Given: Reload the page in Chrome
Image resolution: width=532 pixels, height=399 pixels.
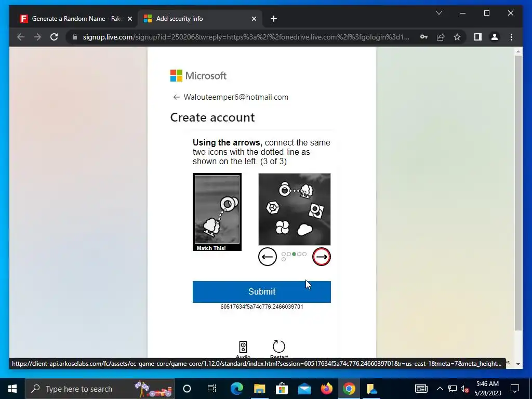Looking at the screenshot, I should click(54, 37).
